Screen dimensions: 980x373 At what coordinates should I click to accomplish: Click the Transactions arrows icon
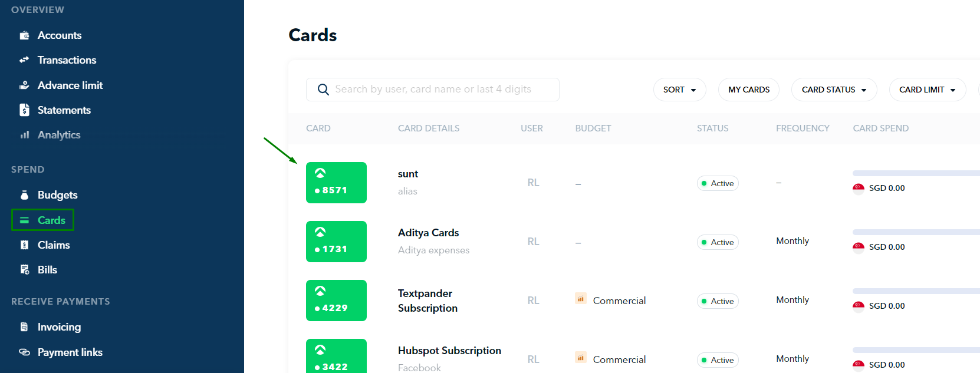(24, 60)
